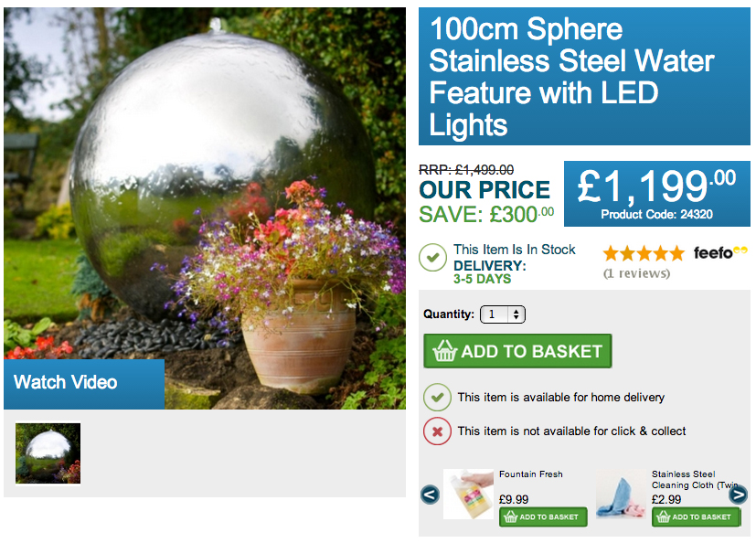
Task: Open the (1 reviews) link
Action: coord(636,273)
